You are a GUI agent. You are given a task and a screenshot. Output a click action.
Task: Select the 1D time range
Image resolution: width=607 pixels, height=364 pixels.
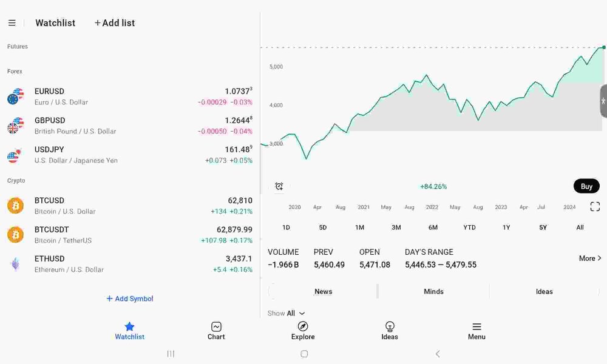(x=286, y=227)
